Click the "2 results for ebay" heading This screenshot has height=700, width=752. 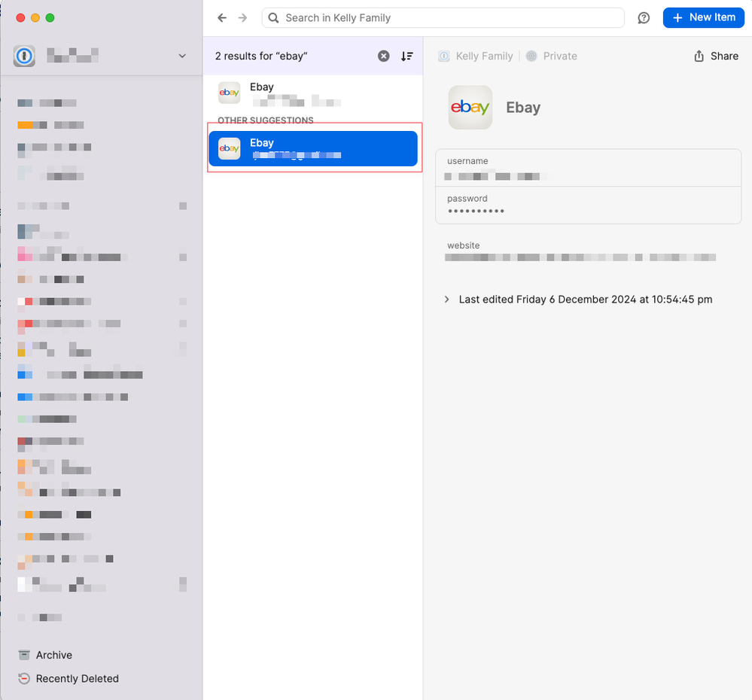261,56
